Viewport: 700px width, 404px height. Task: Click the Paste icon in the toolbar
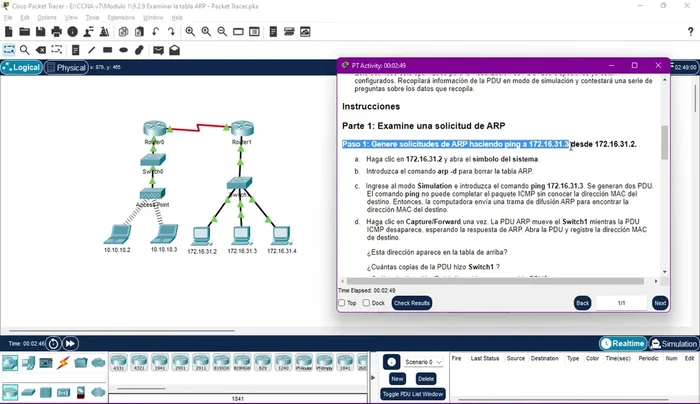[x=139, y=32]
